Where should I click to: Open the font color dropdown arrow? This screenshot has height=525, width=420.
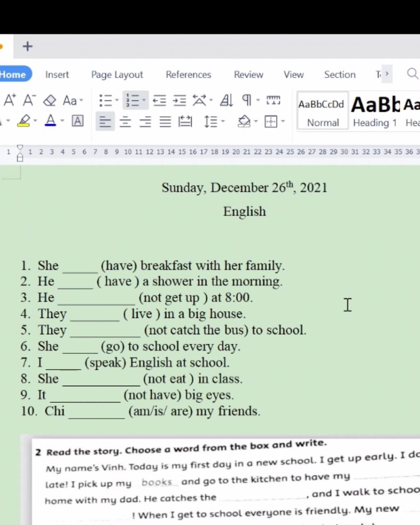[62, 121]
